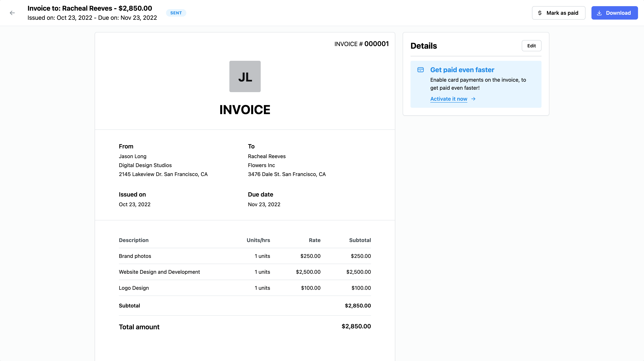Click the back arrow icon
The height and width of the screenshot is (361, 644).
tap(12, 13)
